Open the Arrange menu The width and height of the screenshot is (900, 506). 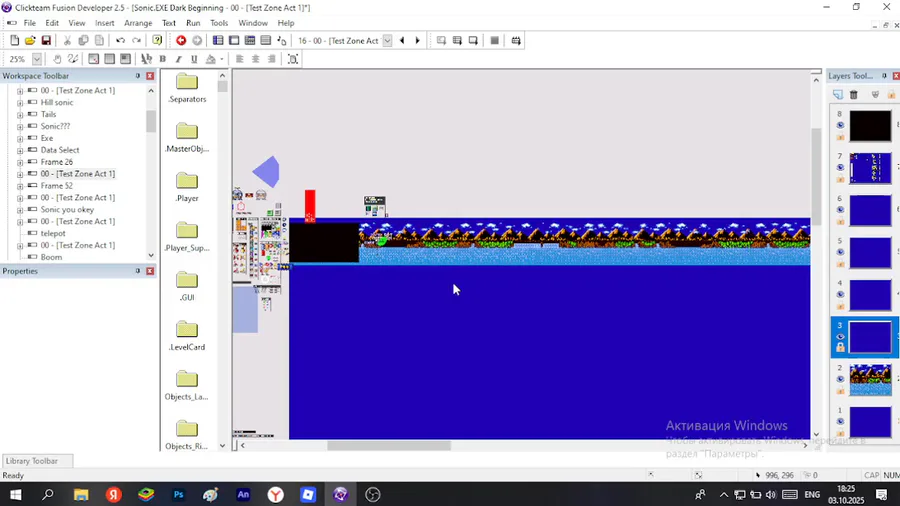(x=138, y=23)
